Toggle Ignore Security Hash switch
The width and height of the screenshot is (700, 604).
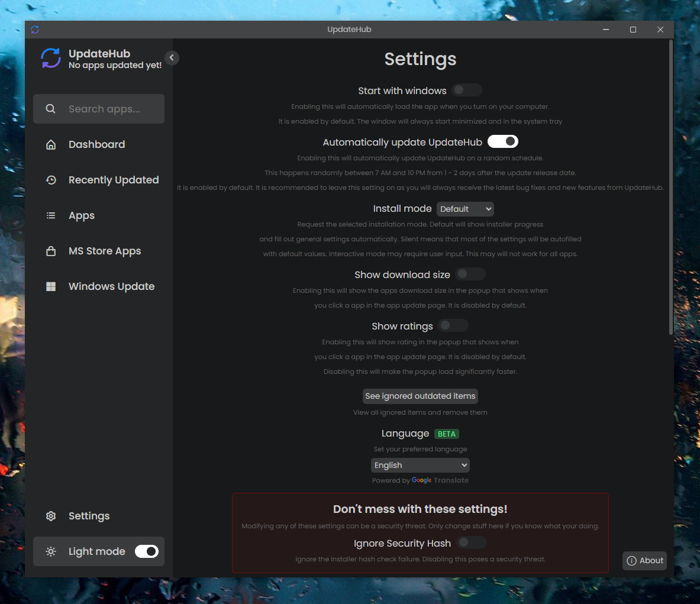472,542
